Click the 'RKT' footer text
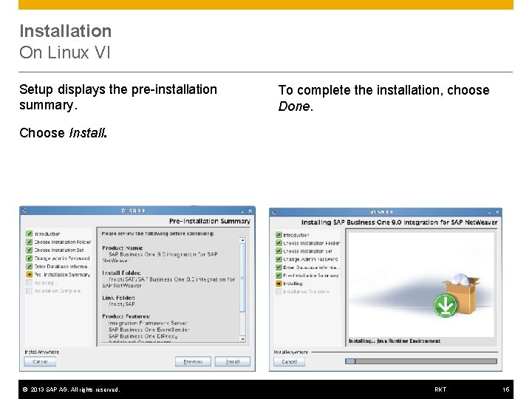Screen dimensions: 532x399 click(440, 389)
